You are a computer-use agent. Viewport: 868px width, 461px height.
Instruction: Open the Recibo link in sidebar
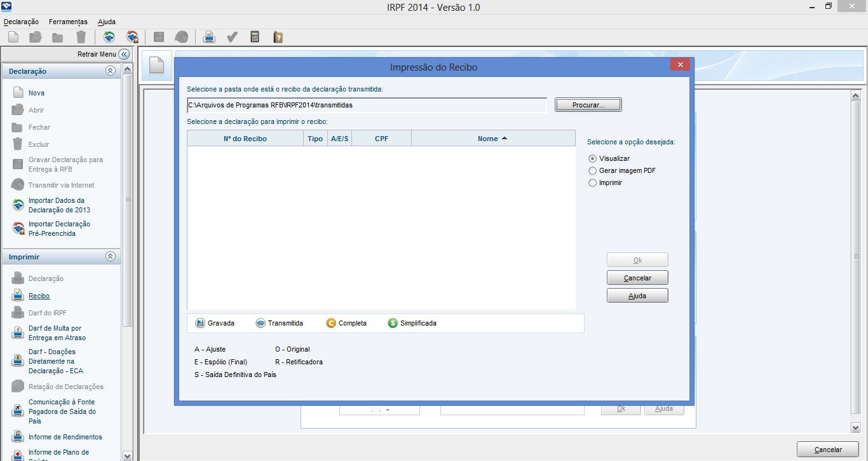[x=39, y=296]
